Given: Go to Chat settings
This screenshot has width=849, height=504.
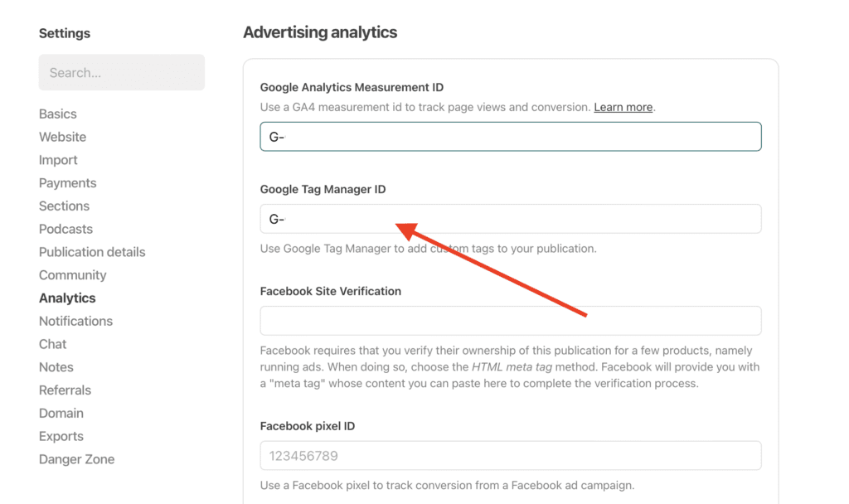Looking at the screenshot, I should tap(52, 344).
